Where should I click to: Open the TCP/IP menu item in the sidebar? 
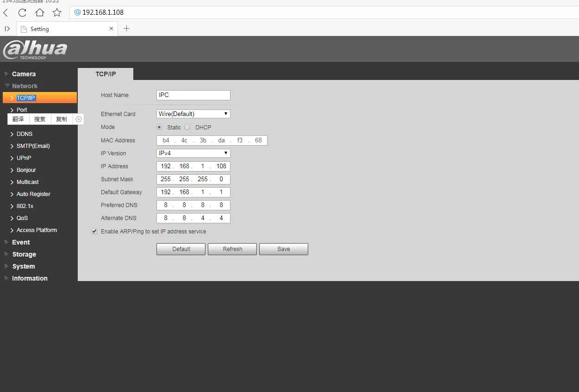point(40,98)
